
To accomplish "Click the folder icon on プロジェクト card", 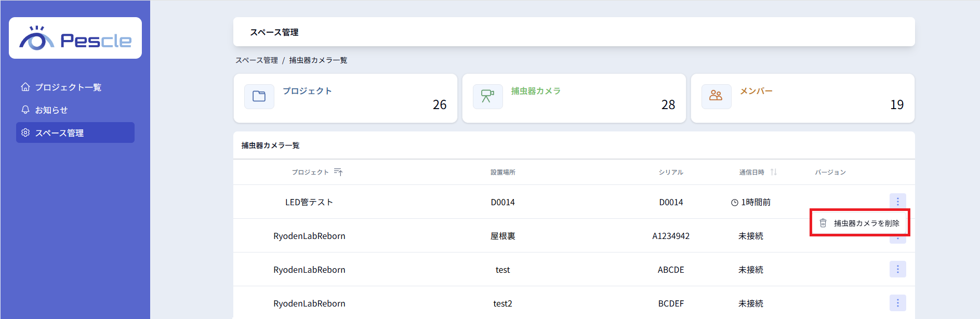I will [x=259, y=96].
